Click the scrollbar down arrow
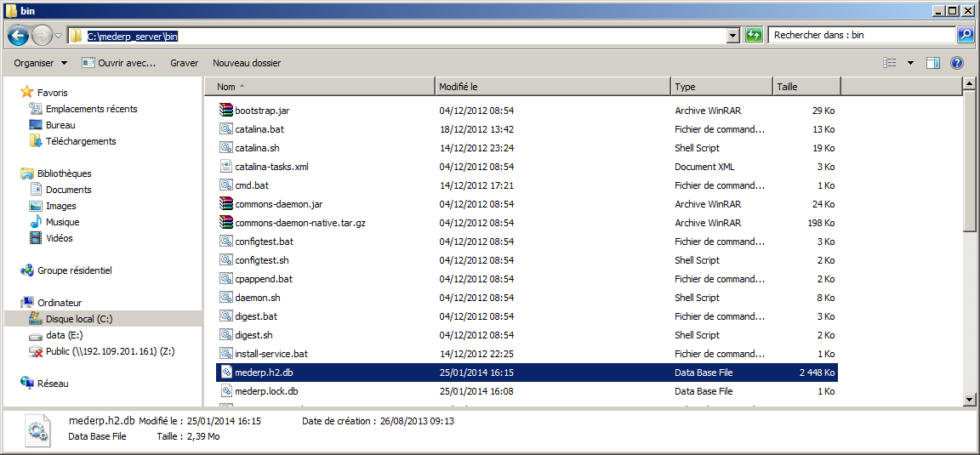The width and height of the screenshot is (980, 455). tap(969, 400)
